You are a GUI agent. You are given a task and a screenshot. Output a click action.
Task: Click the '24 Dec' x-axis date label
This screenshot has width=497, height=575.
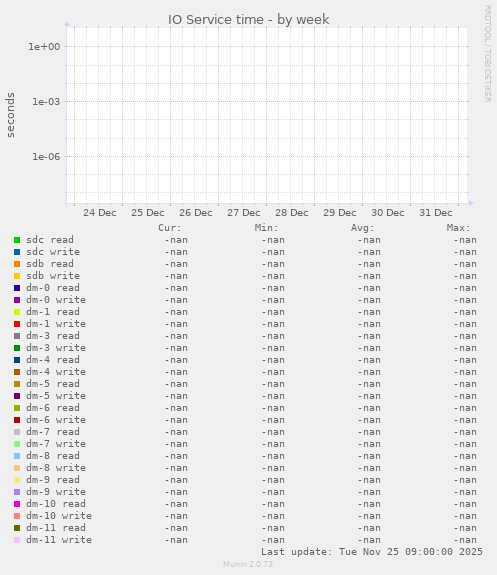pyautogui.click(x=100, y=213)
